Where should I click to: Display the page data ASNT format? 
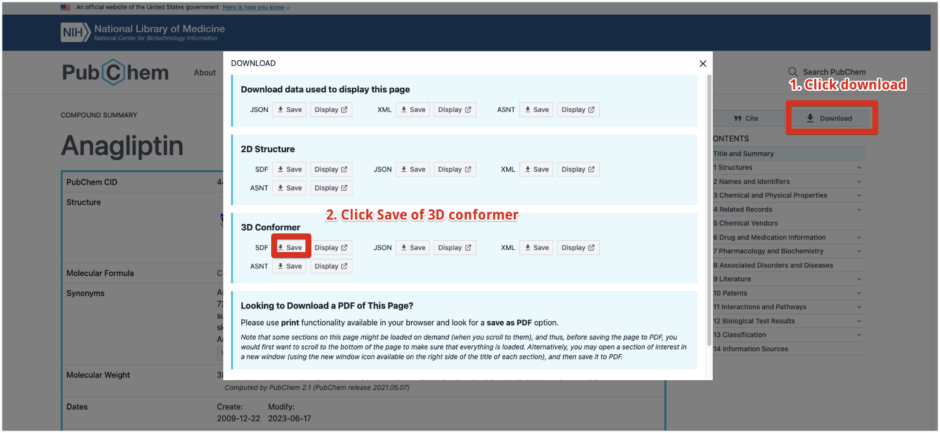pyautogui.click(x=578, y=110)
